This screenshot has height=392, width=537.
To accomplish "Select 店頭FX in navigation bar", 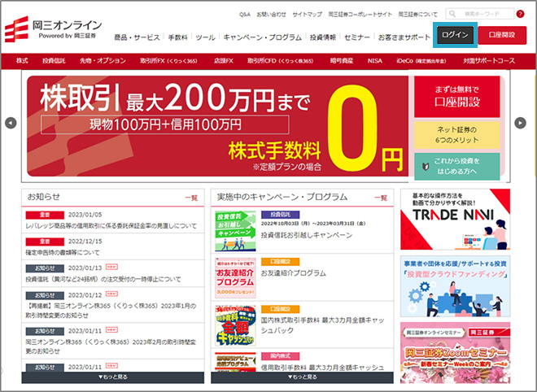I will [x=223, y=61].
